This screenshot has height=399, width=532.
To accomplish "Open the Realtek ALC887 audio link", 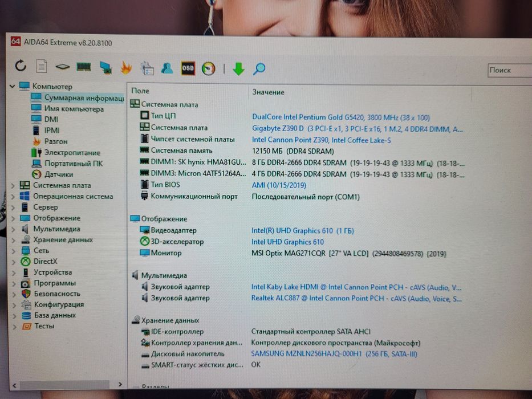I will tap(356, 299).
